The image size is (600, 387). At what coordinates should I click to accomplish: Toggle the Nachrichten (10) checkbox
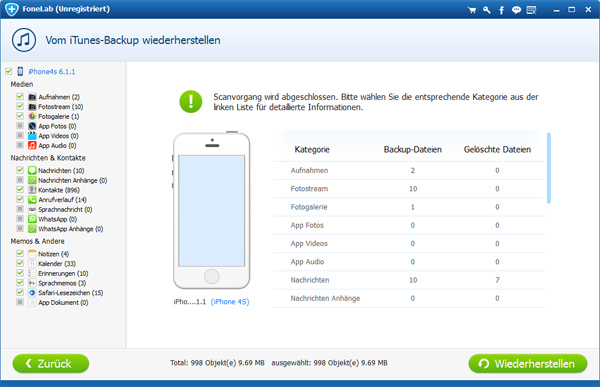(x=20, y=170)
